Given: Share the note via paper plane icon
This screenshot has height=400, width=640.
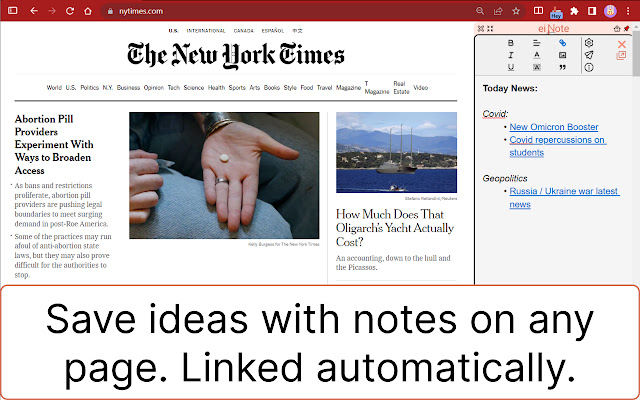Looking at the screenshot, I should (x=589, y=55).
